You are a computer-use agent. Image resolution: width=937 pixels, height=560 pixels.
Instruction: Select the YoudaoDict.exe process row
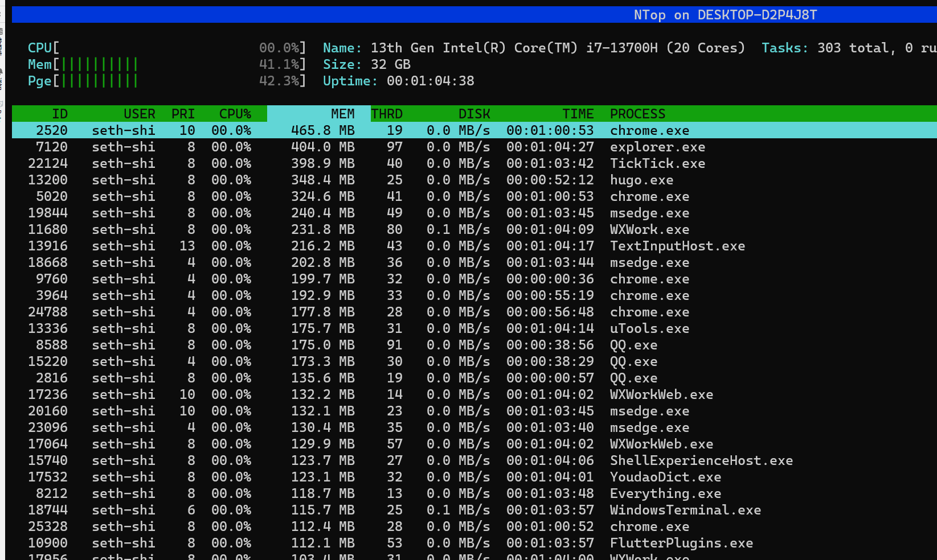[474, 477]
